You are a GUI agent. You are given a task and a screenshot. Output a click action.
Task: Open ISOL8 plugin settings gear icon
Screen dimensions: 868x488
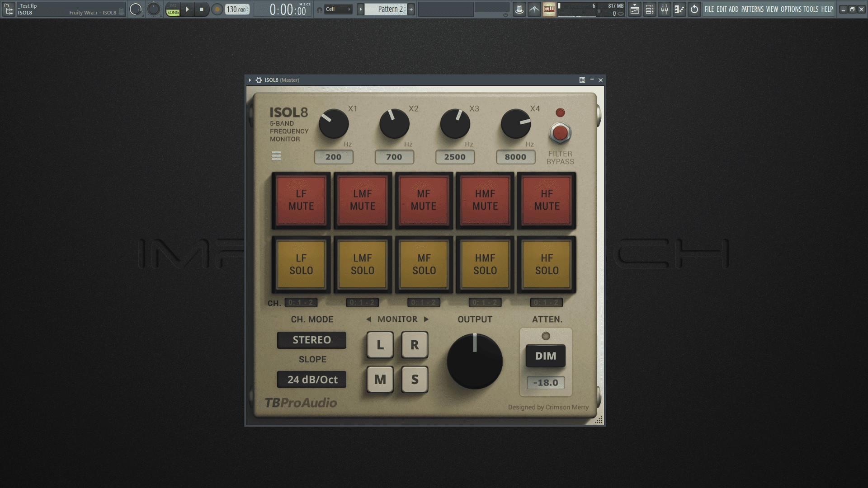coord(259,80)
